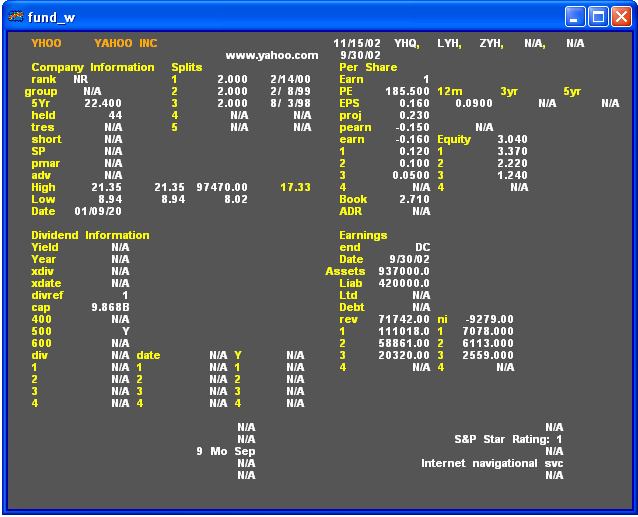Click the dividend date column label
The image size is (638, 517).
[x=148, y=356]
